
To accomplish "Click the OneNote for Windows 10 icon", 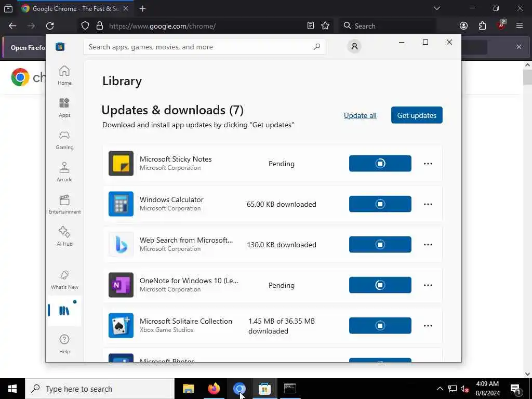I will click(x=121, y=285).
